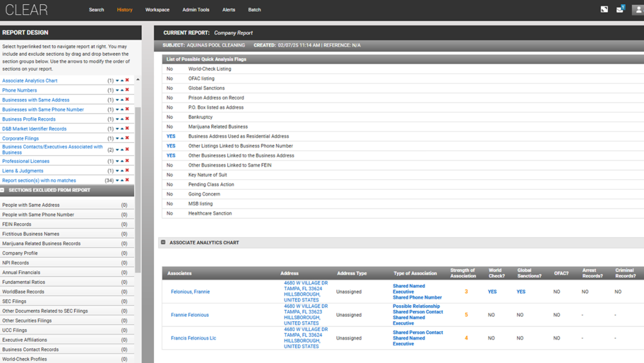Move Business Profile Records section up
Screen dimensions: 644x363
pyautogui.click(x=122, y=119)
